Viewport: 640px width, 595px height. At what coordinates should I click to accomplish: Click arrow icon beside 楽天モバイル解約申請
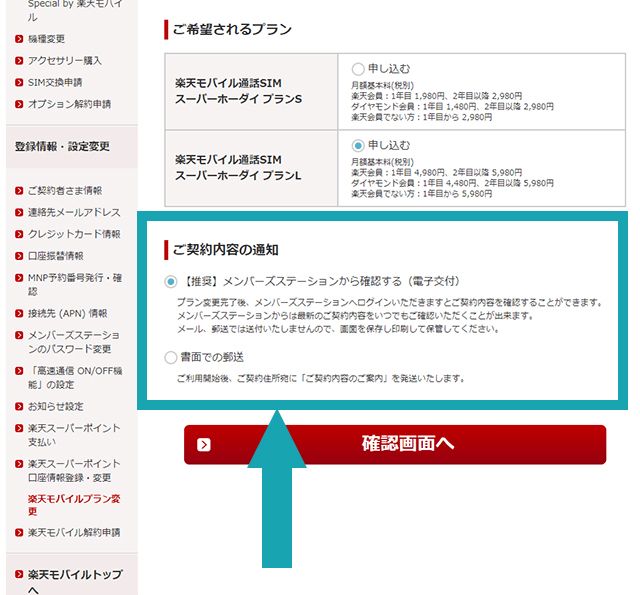pyautogui.click(x=19, y=533)
